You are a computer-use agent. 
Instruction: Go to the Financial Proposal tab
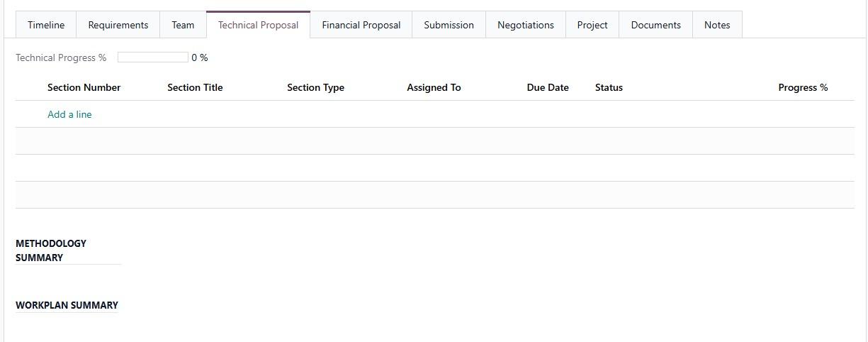(361, 25)
